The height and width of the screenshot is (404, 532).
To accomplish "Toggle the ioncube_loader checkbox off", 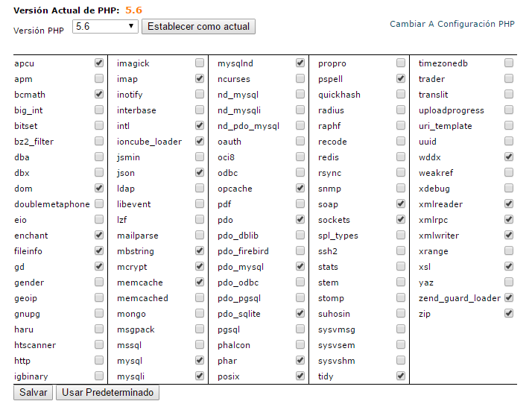I will tap(200, 142).
